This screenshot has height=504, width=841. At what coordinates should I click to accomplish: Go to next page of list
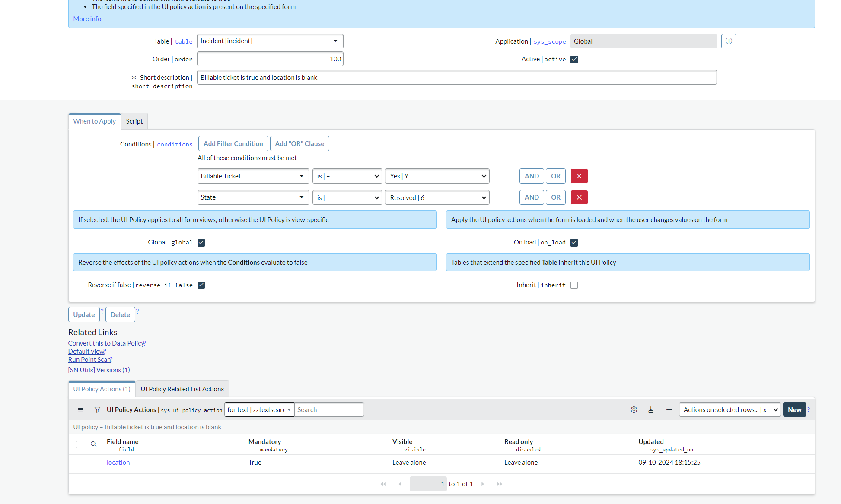483,484
